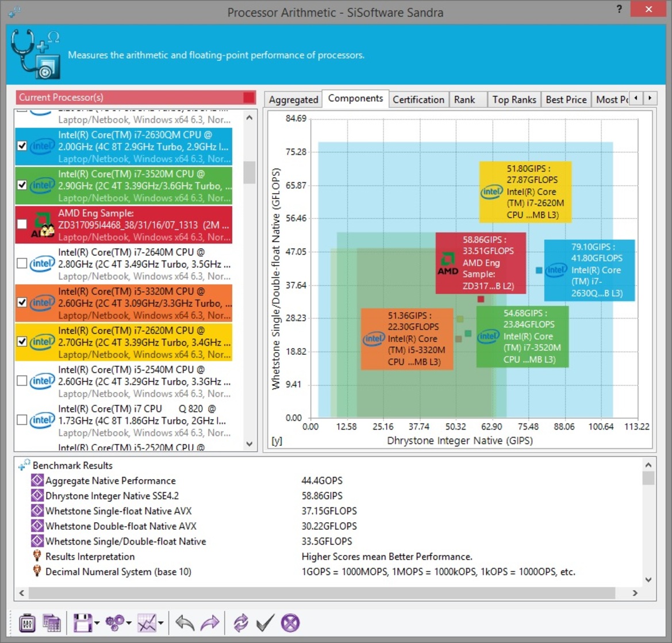Click the yellow i7-2620M chart label
672x643 pixels.
click(525, 192)
